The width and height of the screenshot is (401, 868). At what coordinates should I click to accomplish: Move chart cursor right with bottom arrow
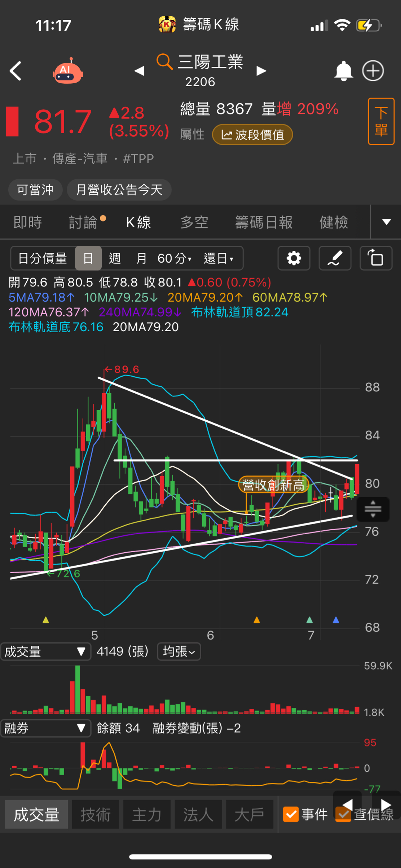click(386, 805)
